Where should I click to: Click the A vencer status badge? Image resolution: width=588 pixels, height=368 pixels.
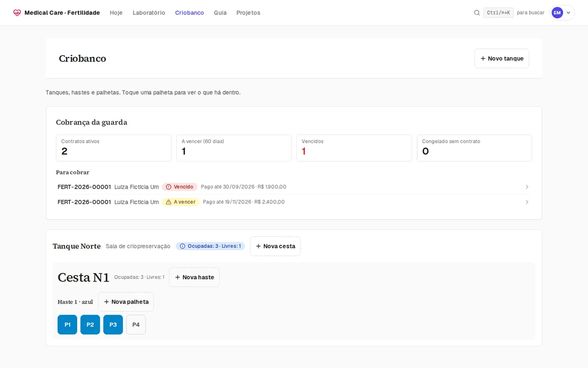click(x=181, y=202)
